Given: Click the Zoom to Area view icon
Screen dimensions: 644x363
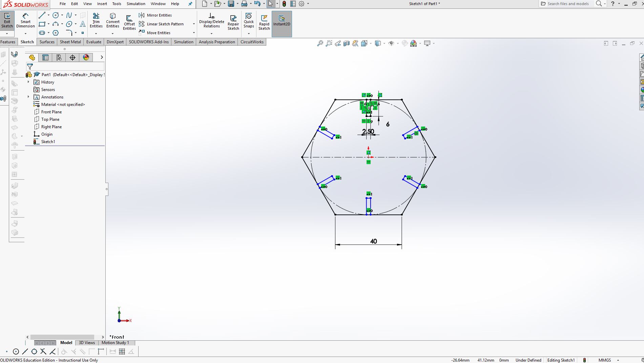Looking at the screenshot, I should pyautogui.click(x=329, y=43).
